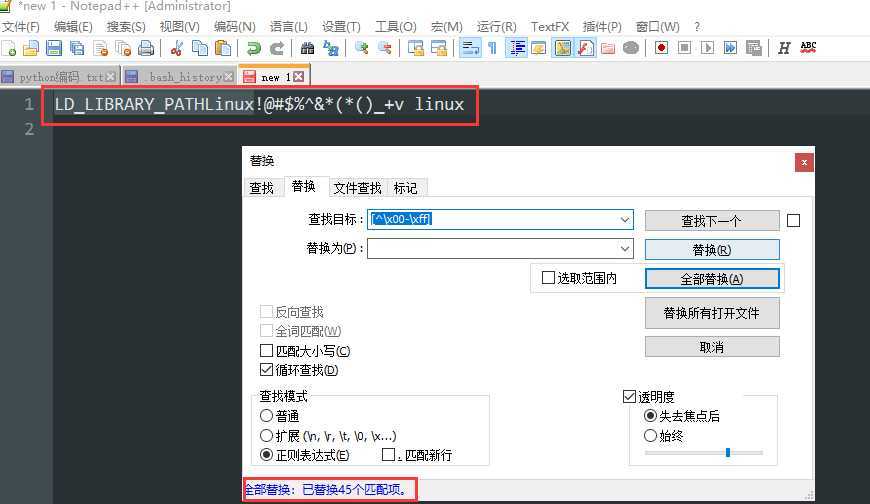Save current file using toolbar icon

point(54,48)
